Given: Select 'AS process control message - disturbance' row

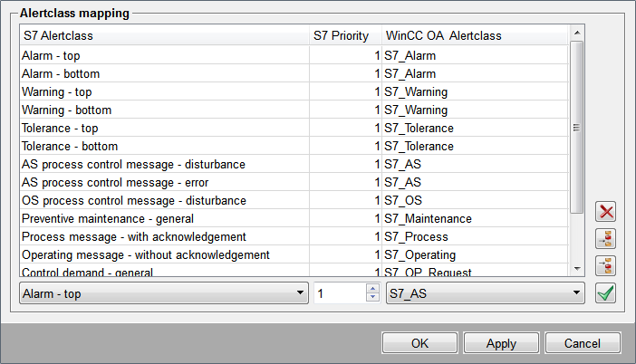Looking at the screenshot, I should pyautogui.click(x=294, y=164).
